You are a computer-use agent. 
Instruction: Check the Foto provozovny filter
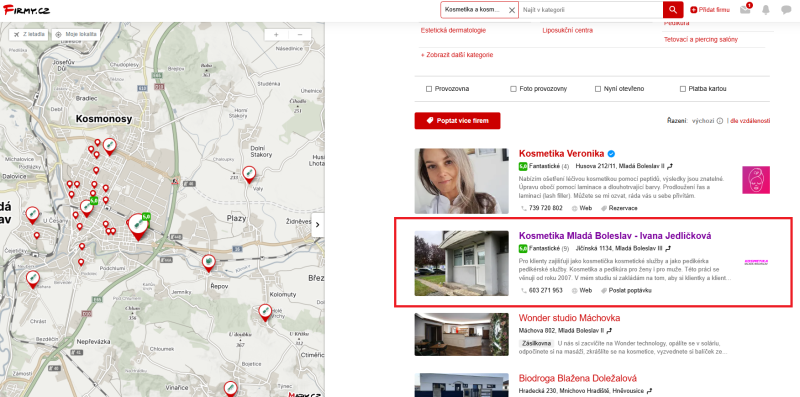tap(513, 89)
